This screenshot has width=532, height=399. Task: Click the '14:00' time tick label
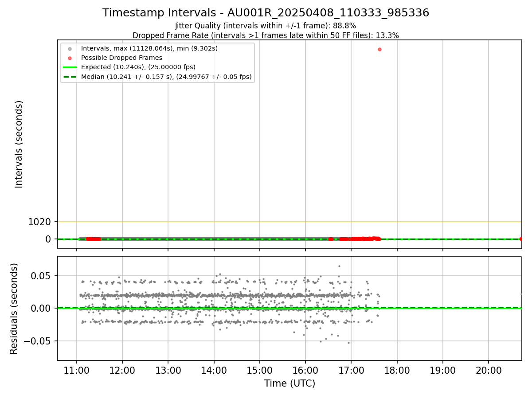(x=214, y=370)
